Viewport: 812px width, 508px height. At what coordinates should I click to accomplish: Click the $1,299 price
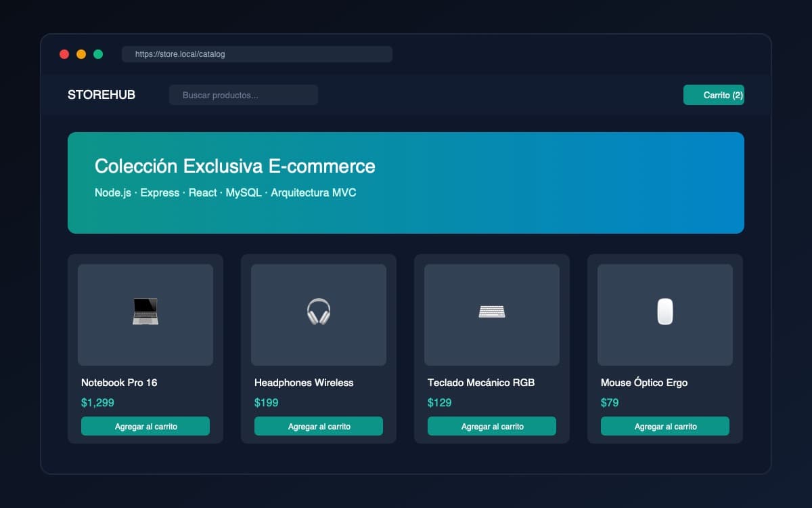click(97, 402)
